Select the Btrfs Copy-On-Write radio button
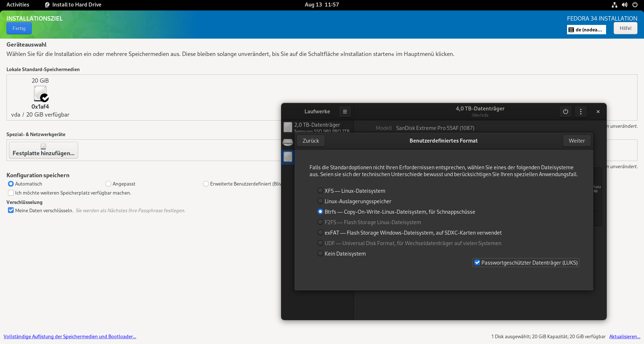This screenshot has height=344, width=644. pos(320,212)
